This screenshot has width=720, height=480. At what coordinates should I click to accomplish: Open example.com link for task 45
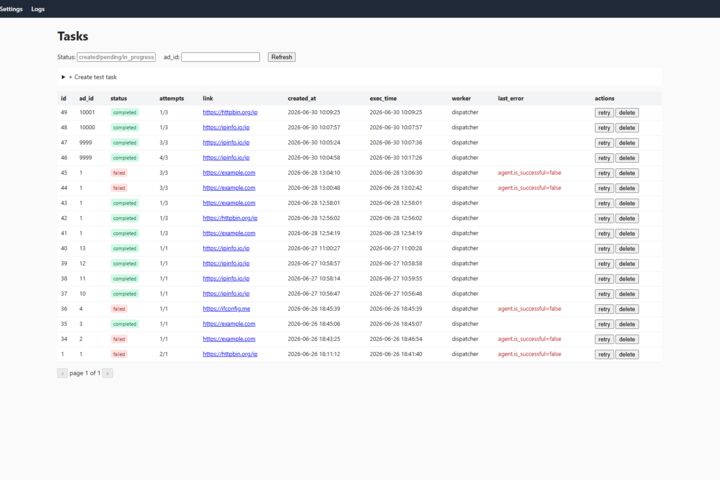[x=229, y=173]
